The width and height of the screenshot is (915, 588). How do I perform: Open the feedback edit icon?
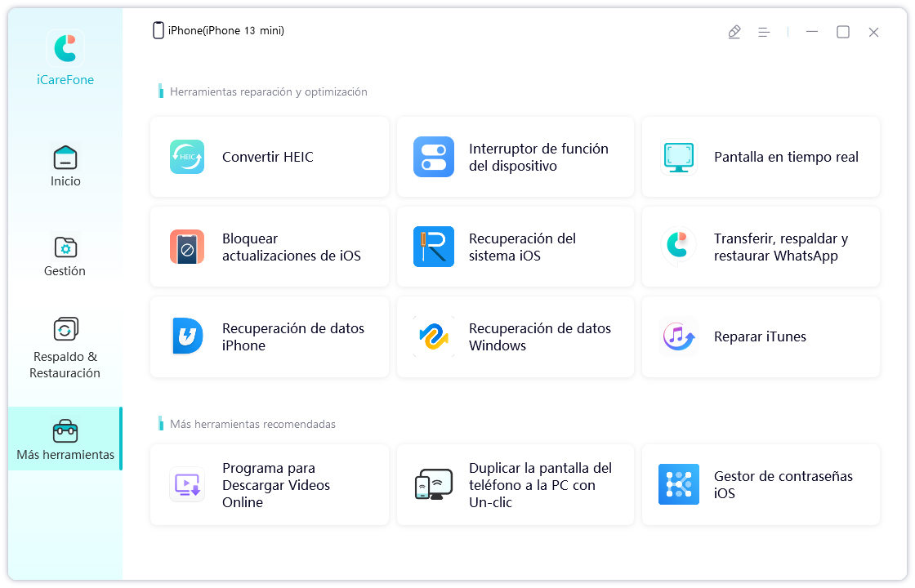point(734,32)
